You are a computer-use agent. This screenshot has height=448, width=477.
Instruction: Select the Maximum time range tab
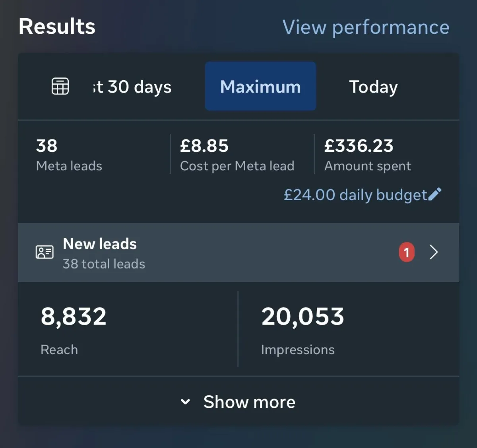pyautogui.click(x=260, y=86)
